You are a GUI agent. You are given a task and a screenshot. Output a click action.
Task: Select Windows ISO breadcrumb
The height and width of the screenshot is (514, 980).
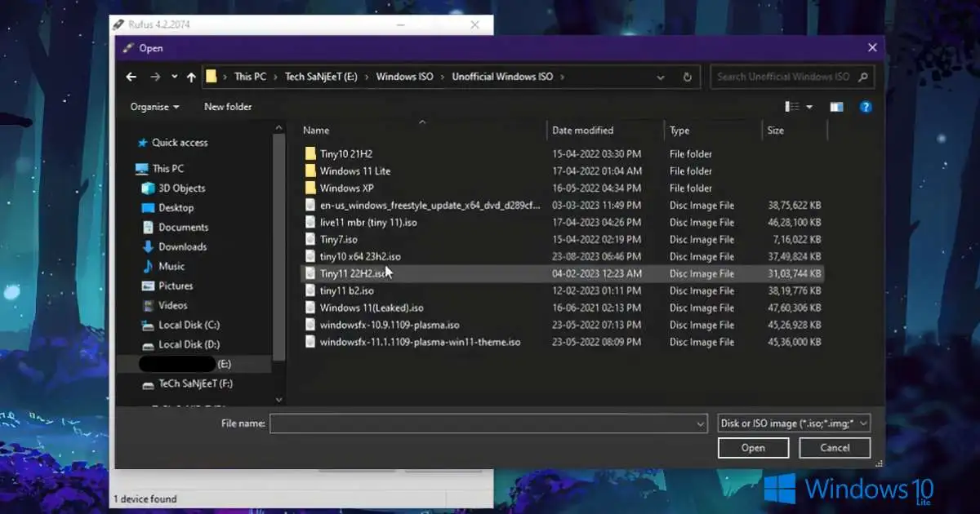click(404, 77)
